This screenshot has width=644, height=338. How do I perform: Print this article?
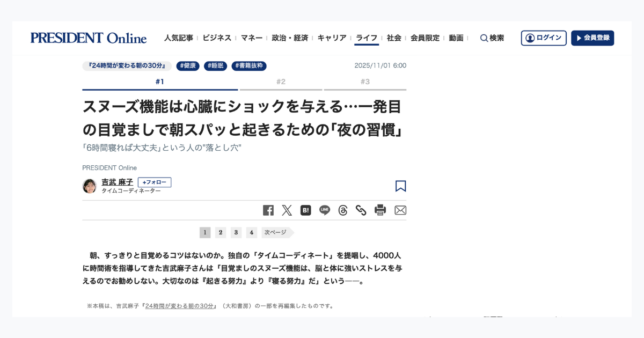380,210
